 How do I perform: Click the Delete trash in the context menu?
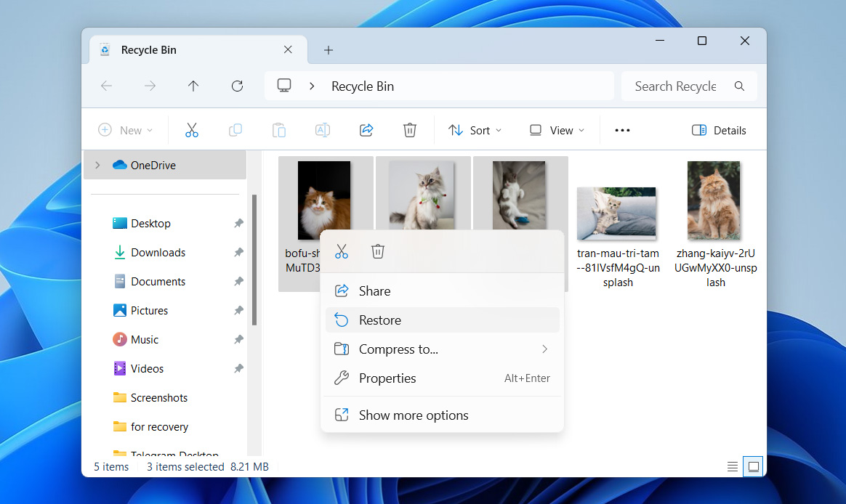pos(378,251)
